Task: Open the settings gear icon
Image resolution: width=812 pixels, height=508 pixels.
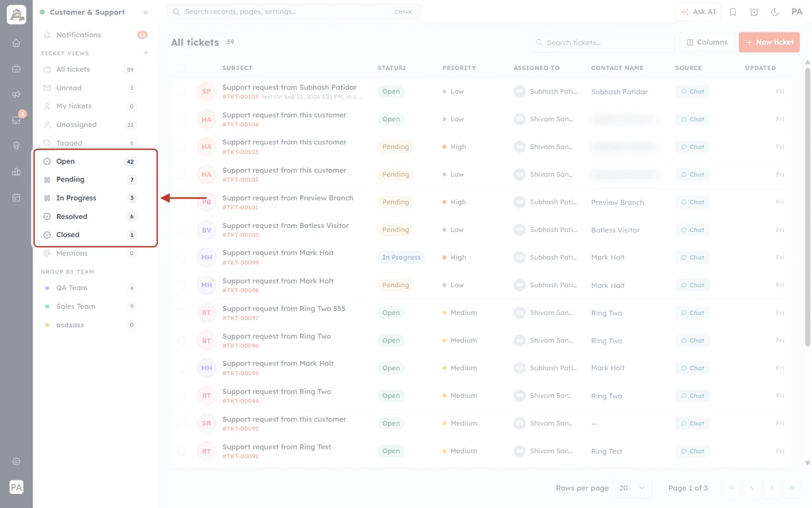Action: pyautogui.click(x=16, y=461)
